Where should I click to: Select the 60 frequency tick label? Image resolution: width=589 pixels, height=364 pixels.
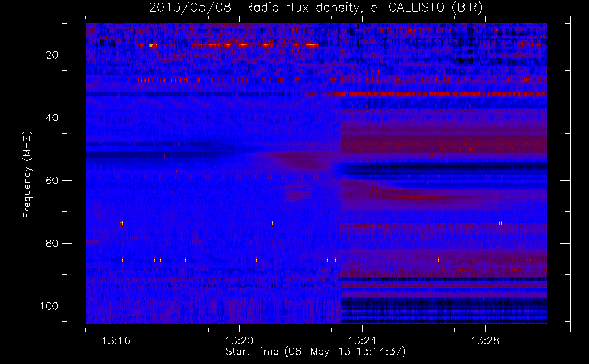52,181
